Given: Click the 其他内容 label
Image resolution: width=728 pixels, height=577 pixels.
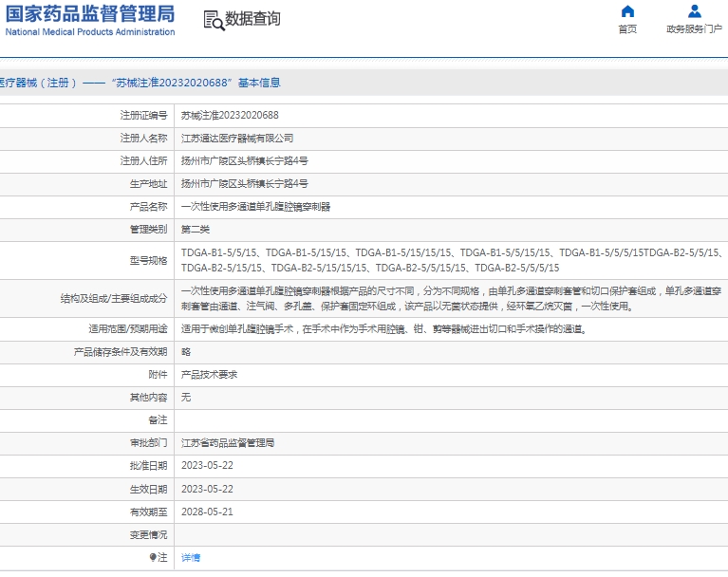Looking at the screenshot, I should point(149,398).
